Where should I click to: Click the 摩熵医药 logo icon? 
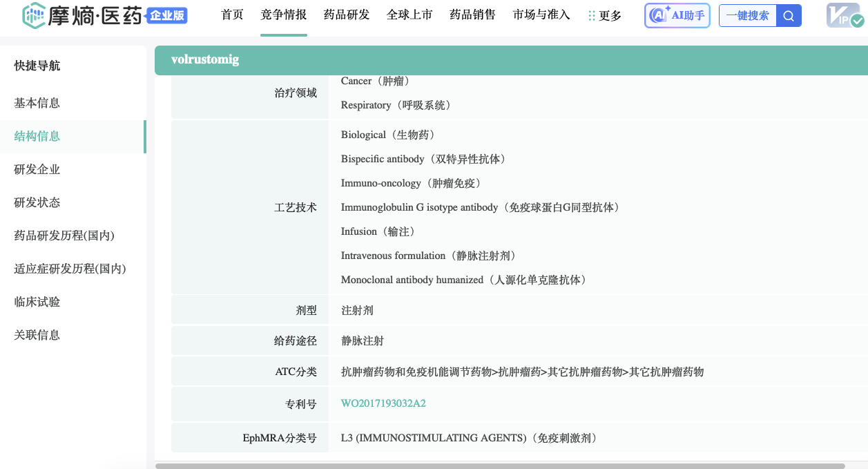(35, 15)
